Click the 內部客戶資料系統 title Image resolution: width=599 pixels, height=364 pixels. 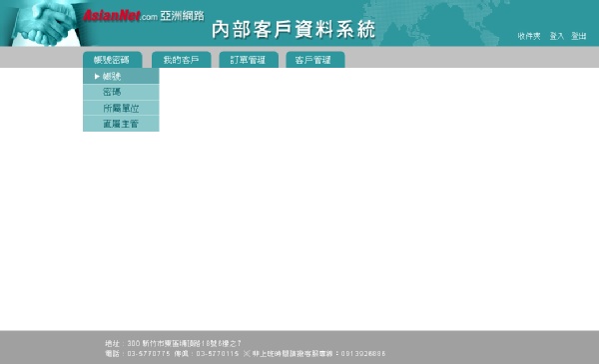coord(294,29)
